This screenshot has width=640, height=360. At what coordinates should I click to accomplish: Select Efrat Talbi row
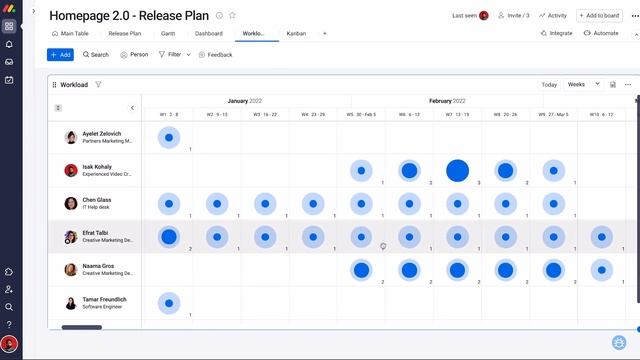coord(95,237)
